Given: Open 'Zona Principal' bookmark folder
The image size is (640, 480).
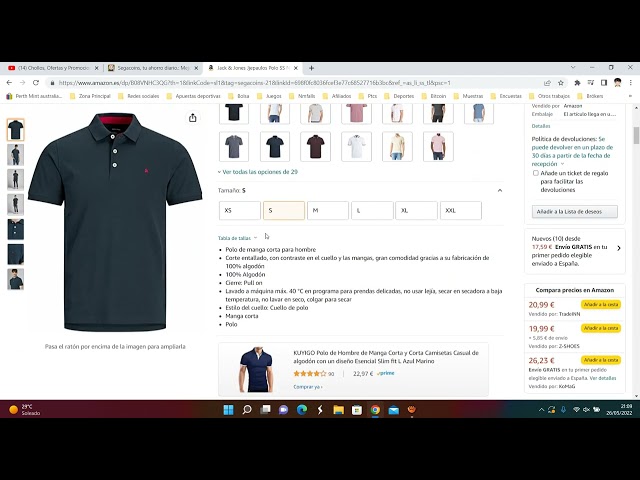Looking at the screenshot, I should (x=90, y=96).
